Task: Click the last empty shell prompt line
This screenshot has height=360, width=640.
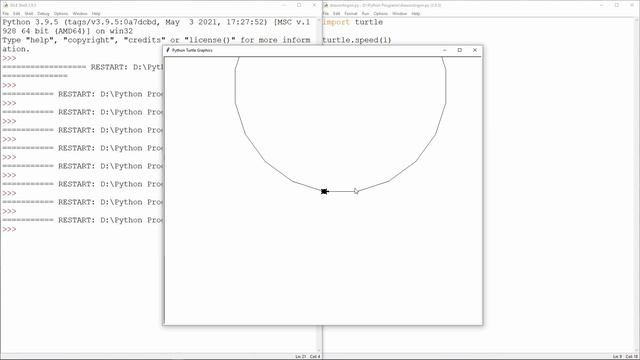Action: (x=9, y=229)
